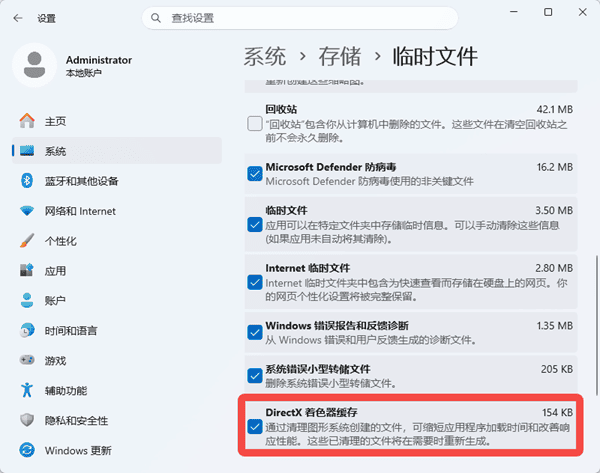Uncheck the Internet 临时文件 checkbox
This screenshot has height=473, width=600.
(x=254, y=282)
